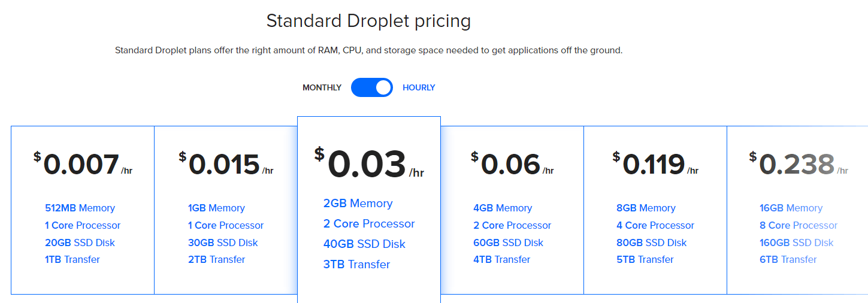868x303 pixels.
Task: Toggle the Monthly/Hourly pricing switch
Action: click(372, 87)
